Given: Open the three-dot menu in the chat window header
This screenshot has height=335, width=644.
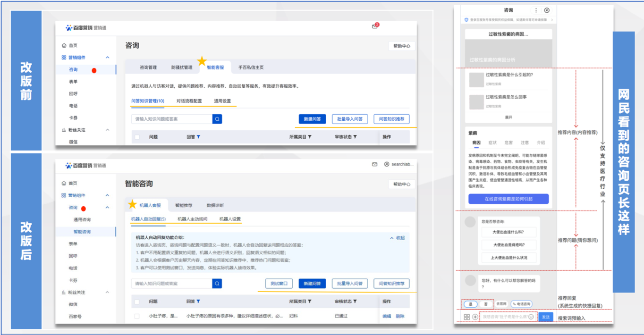Looking at the screenshot, I should click(x=536, y=10).
